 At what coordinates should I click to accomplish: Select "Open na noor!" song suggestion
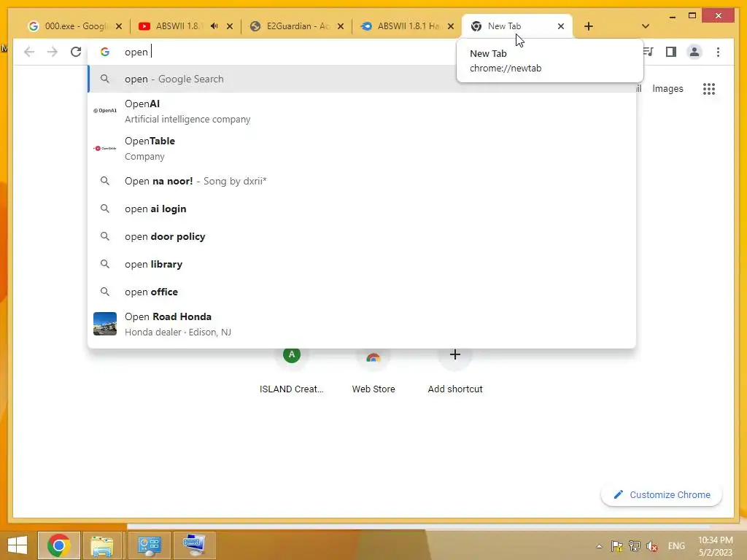point(362,181)
